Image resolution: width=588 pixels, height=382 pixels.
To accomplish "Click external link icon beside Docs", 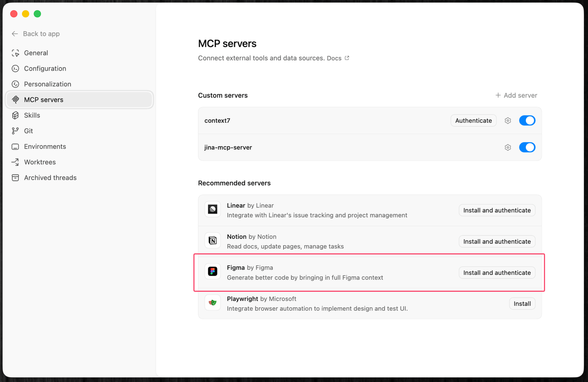I will coord(347,58).
